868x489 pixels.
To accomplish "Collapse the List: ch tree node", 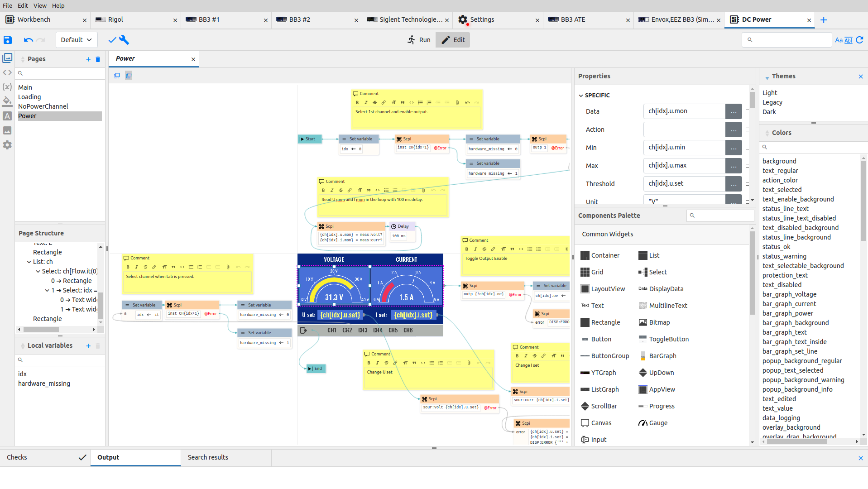I will [x=29, y=262].
